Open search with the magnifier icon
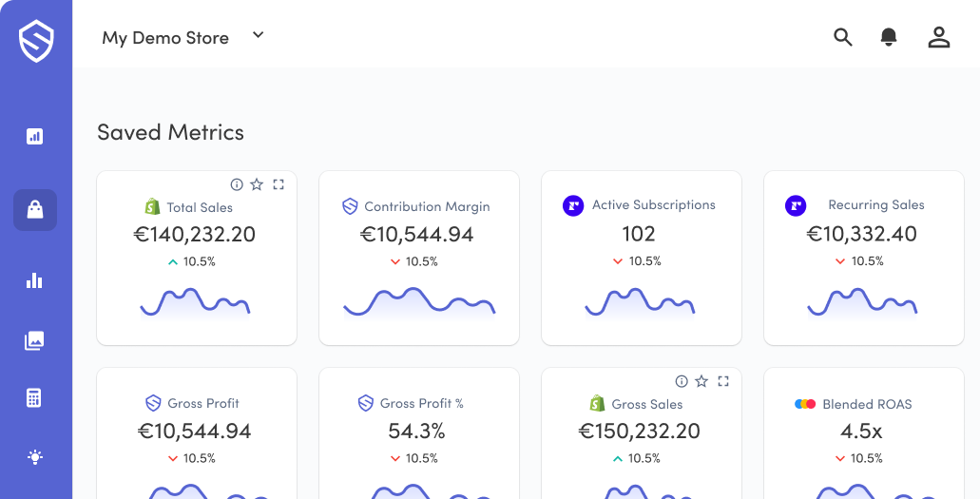 (x=842, y=37)
